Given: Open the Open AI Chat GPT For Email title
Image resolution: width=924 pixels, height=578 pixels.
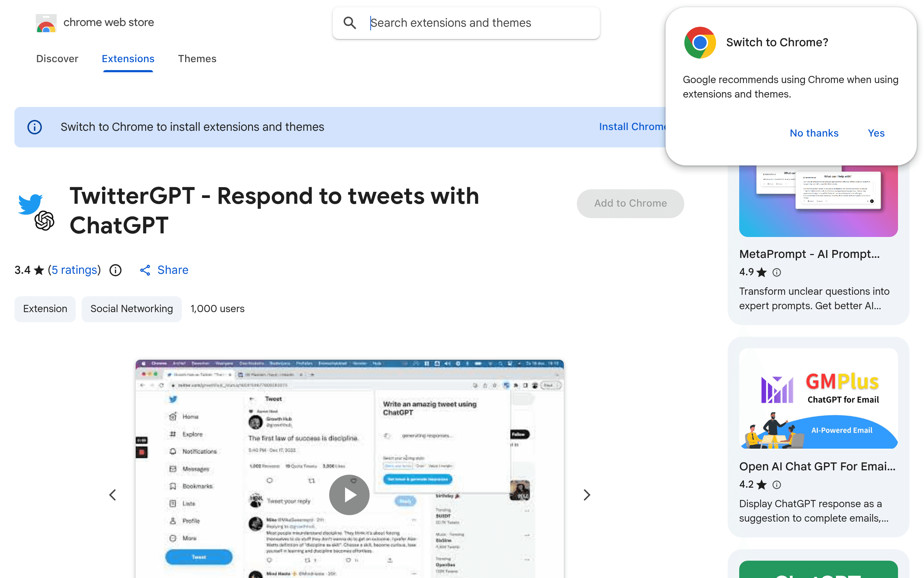Looking at the screenshot, I should [817, 466].
